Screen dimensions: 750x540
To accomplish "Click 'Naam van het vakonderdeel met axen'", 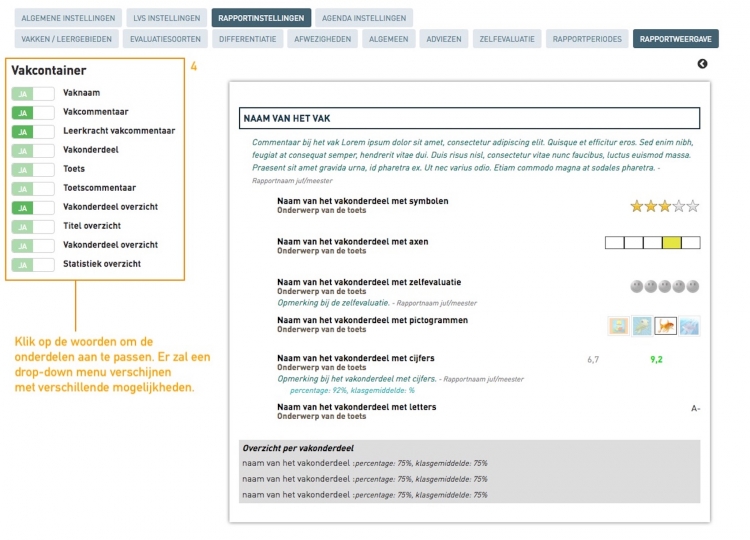I will click(x=353, y=242).
